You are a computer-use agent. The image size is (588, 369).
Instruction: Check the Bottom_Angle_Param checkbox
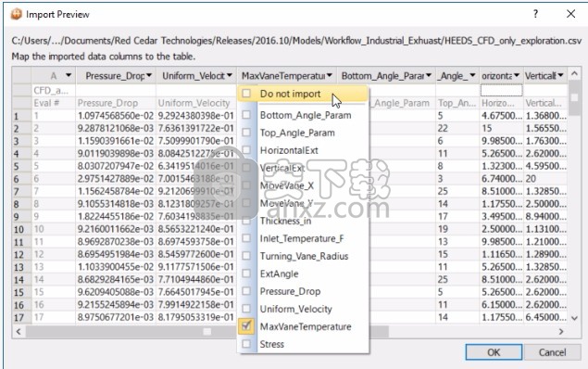pyautogui.click(x=246, y=114)
